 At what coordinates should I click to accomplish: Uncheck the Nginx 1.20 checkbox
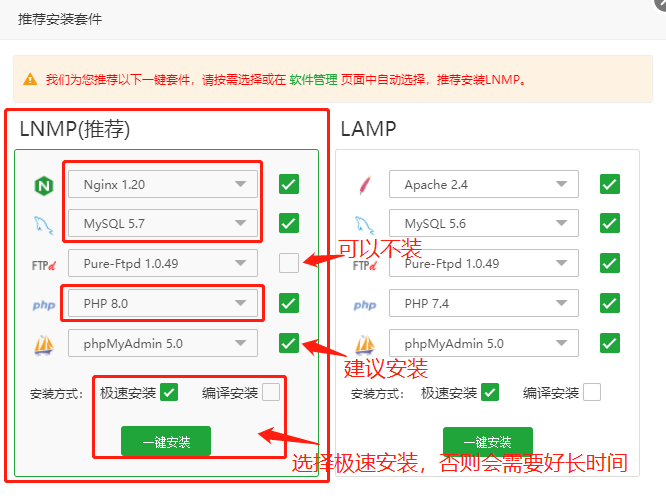click(x=289, y=184)
